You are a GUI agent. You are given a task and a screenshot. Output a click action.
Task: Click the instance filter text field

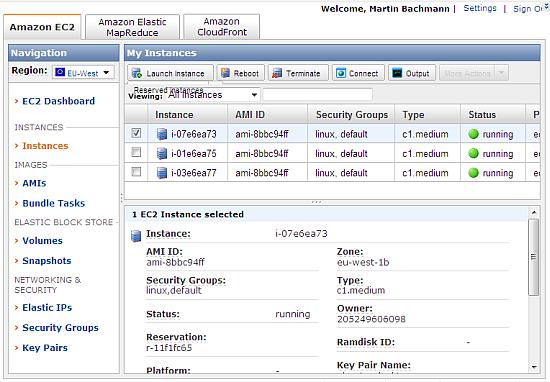coord(317,95)
